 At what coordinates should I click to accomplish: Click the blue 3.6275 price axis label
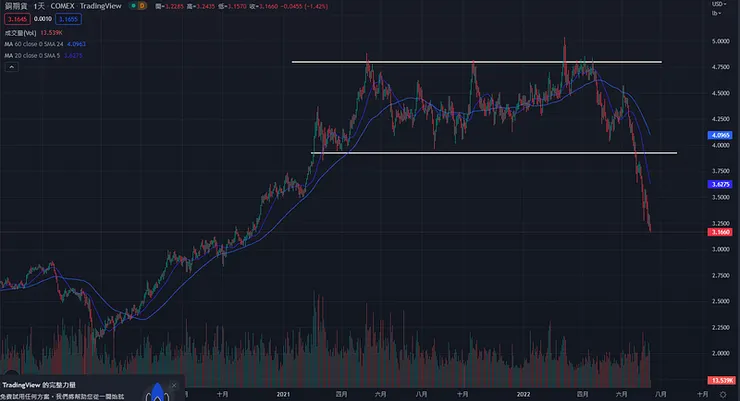pos(720,184)
